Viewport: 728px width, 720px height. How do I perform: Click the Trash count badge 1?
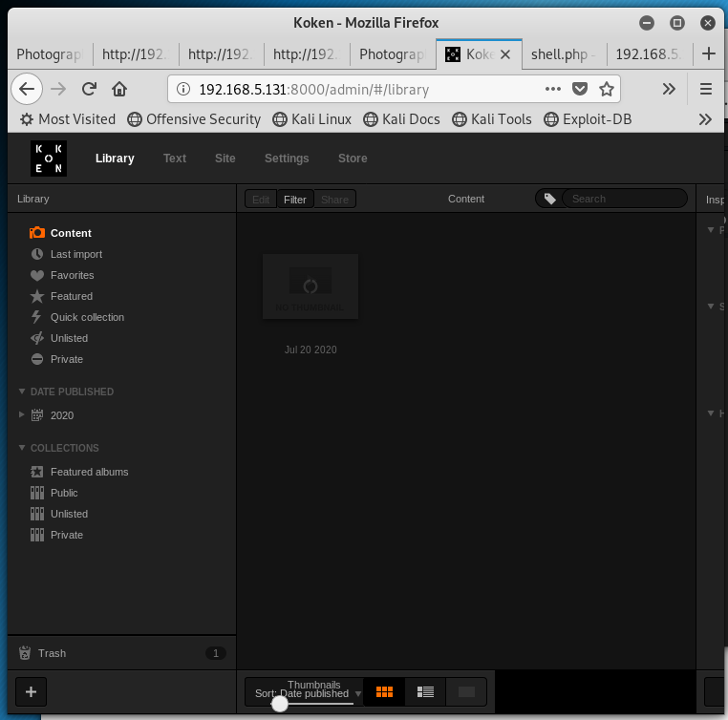pos(215,653)
